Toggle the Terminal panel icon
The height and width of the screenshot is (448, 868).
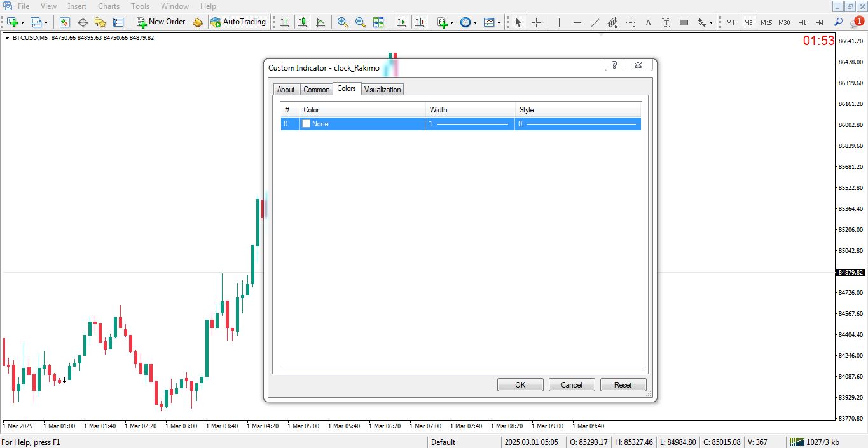(118, 22)
